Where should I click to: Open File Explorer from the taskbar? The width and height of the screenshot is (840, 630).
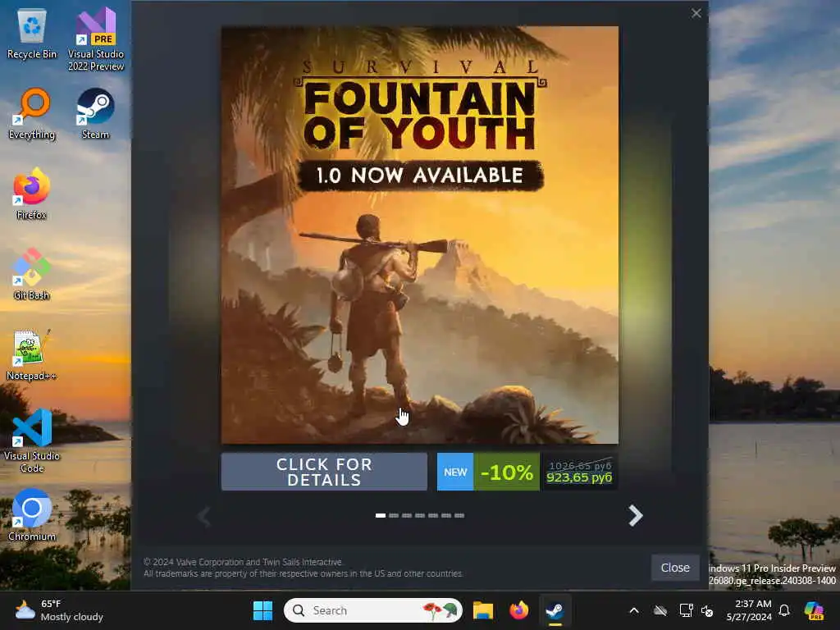pyautogui.click(x=482, y=610)
